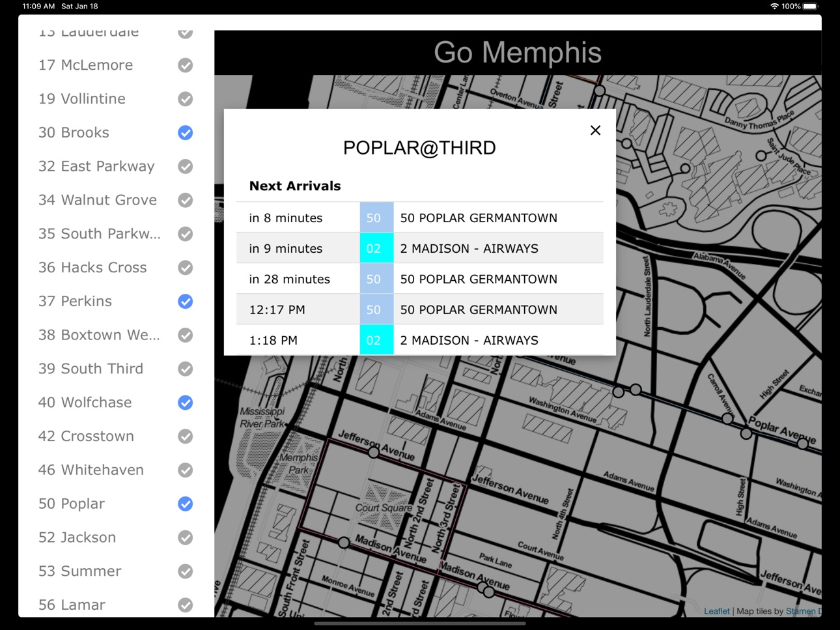This screenshot has height=630, width=840.
Task: Toggle the 35 South Parkway checkmark
Action: pyautogui.click(x=186, y=234)
